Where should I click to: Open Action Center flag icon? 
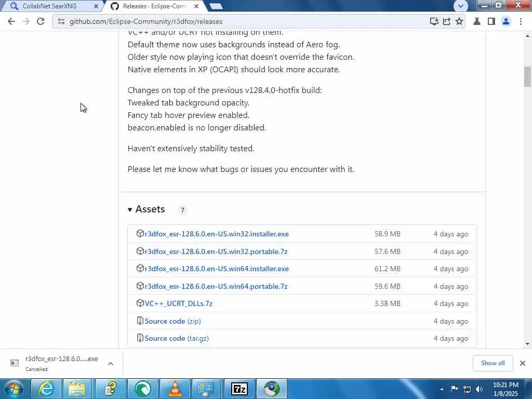(454, 389)
